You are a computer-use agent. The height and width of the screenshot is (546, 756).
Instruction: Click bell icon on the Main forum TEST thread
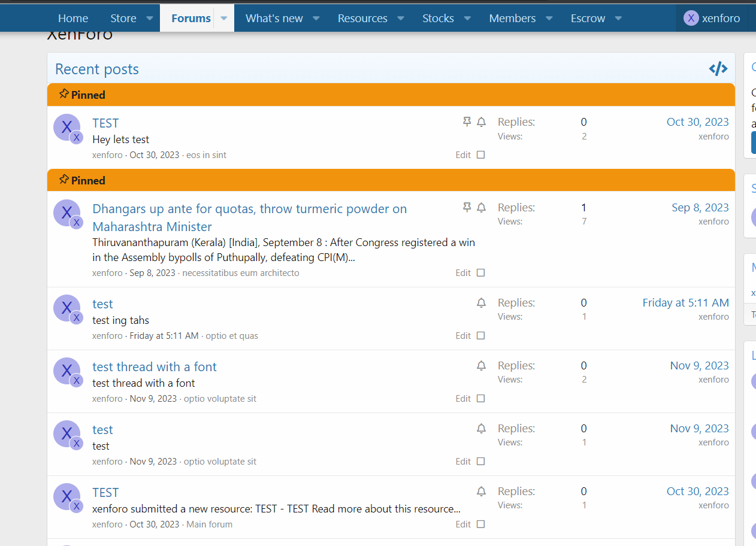point(481,492)
